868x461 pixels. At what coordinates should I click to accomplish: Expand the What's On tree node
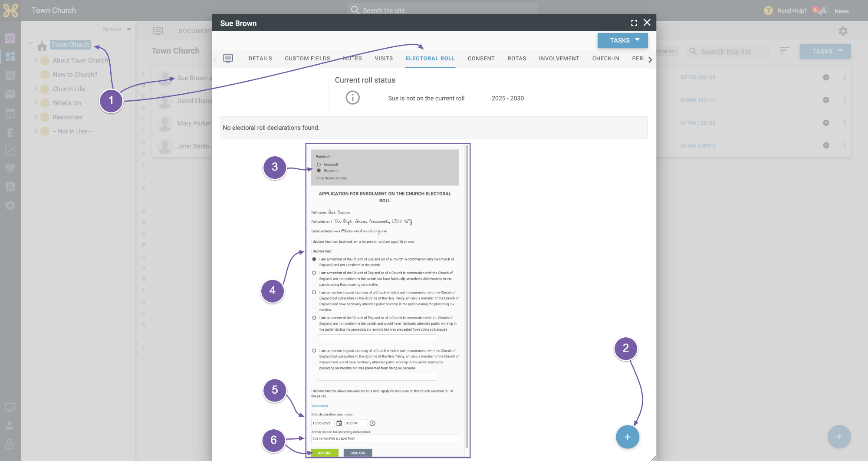coord(36,103)
